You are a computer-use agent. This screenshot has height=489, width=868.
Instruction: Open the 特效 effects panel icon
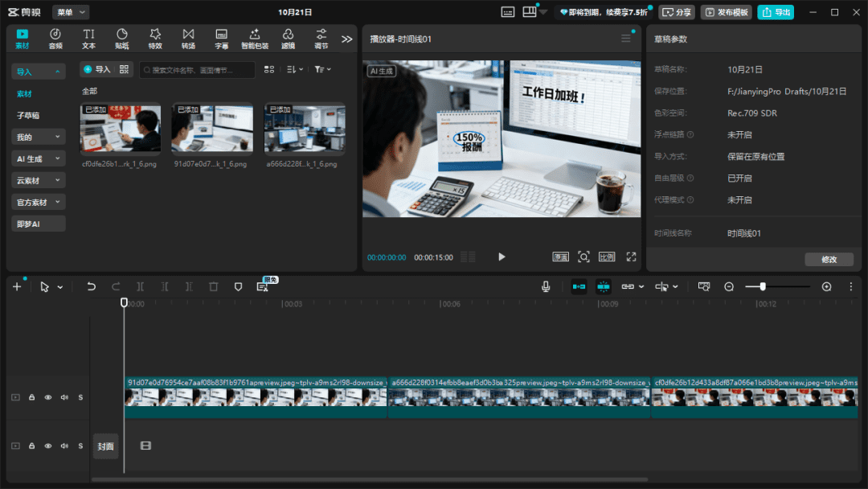pos(155,39)
